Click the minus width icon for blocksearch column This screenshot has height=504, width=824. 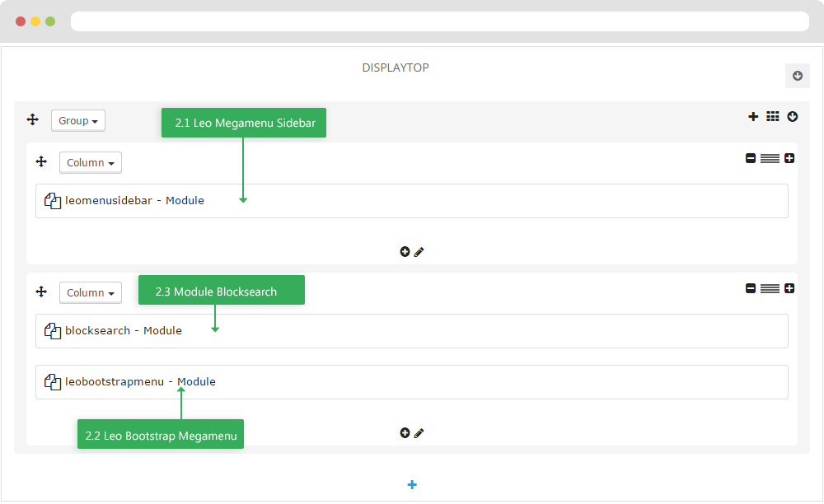point(751,288)
